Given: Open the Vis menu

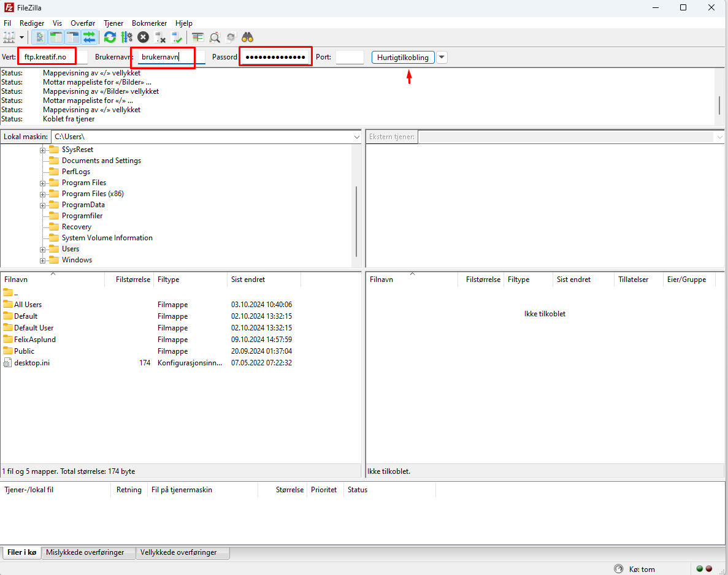Looking at the screenshot, I should click(x=57, y=23).
